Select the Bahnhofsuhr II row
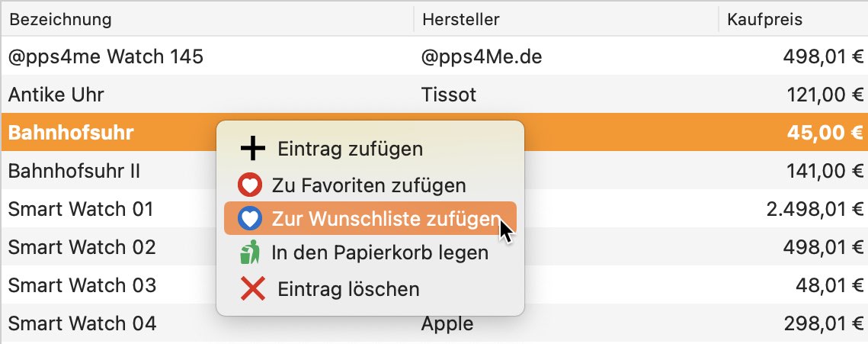Image resolution: width=868 pixels, height=344 pixels. pos(434,171)
